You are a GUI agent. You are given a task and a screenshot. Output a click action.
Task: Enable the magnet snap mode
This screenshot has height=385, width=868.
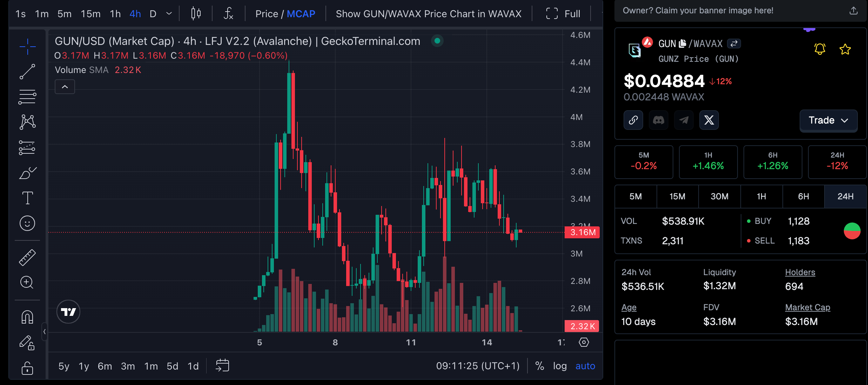27,317
